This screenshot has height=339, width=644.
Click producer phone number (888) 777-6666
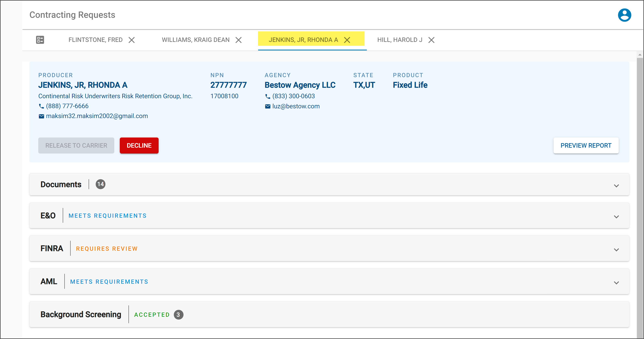point(67,106)
